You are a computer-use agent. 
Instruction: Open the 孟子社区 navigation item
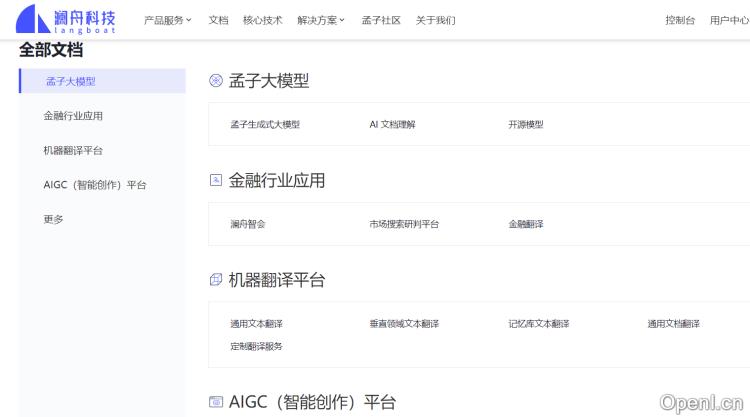[x=380, y=20]
